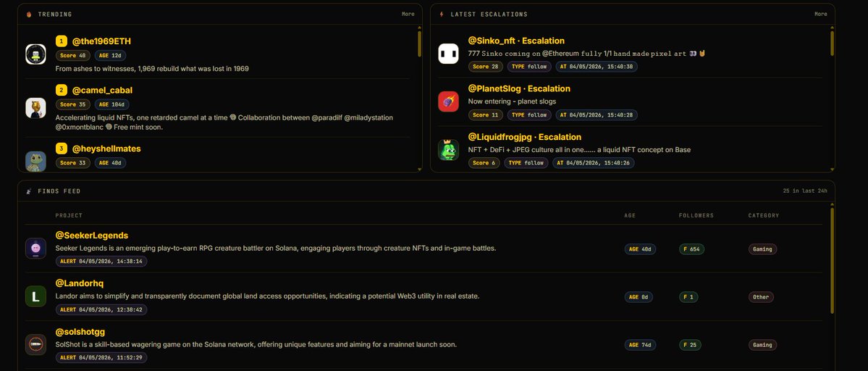The image size is (868, 371).
Task: Click TYPE follow badge under Sinko_nft
Action: pos(529,67)
